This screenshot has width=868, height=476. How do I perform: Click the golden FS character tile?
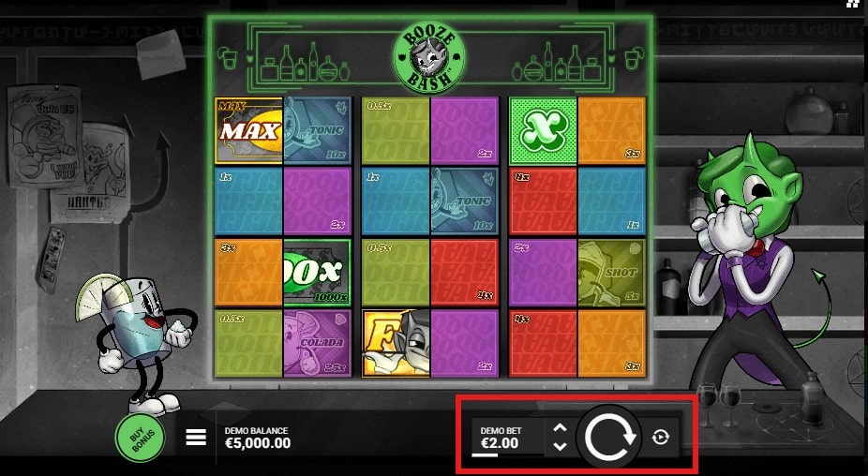(396, 343)
